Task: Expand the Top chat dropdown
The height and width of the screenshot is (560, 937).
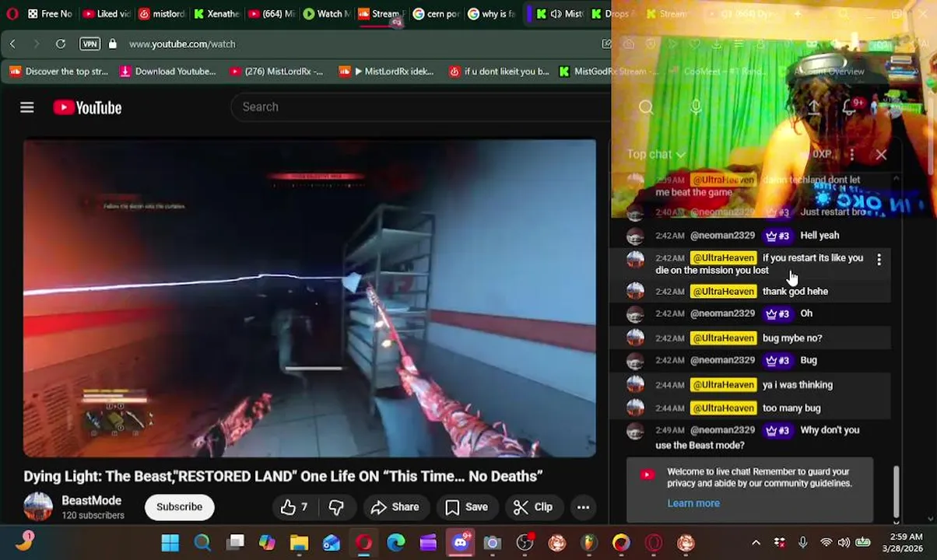Action: click(656, 154)
